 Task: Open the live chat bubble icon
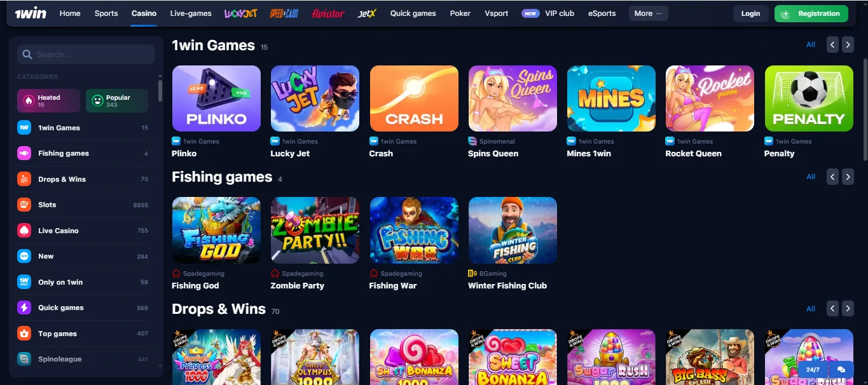841,369
